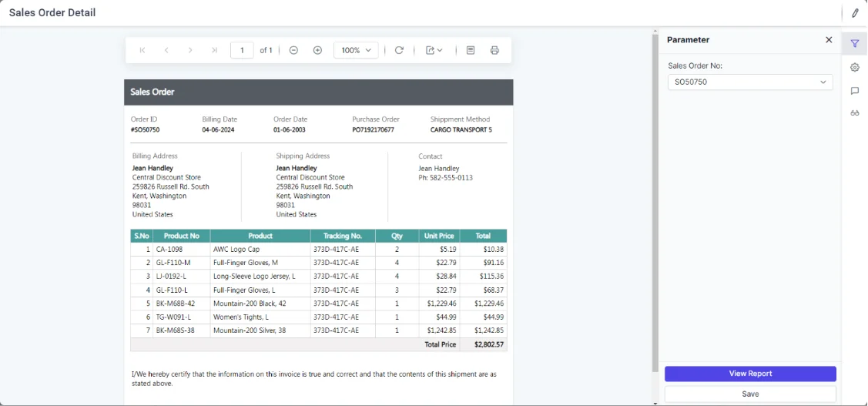Print the sales order report

(x=495, y=50)
